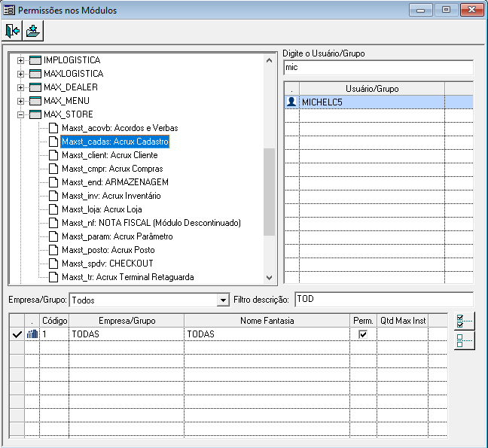Select Maxst_client: Acrux Cliente
This screenshot has width=488, height=448.
pyautogui.click(x=109, y=155)
